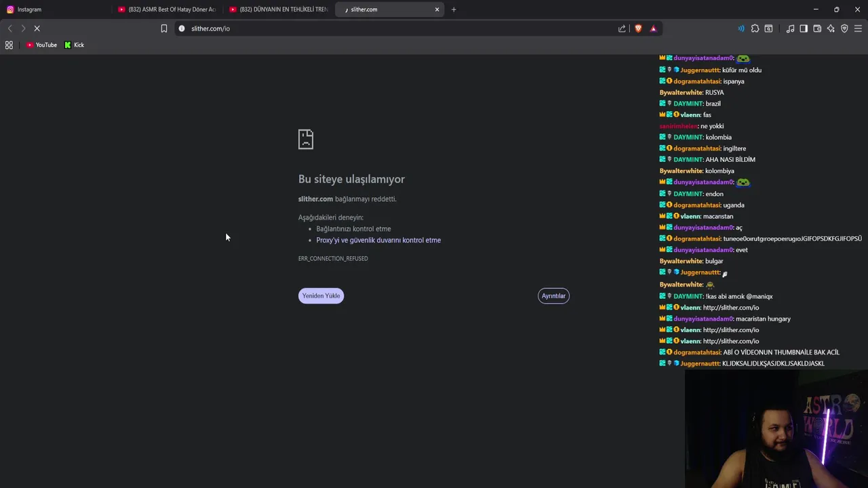This screenshot has width=868, height=488.
Task: Click dogramatahtasi's ABİ O VİDEONUN THUMBNAİLE message
Action: pyautogui.click(x=749, y=352)
